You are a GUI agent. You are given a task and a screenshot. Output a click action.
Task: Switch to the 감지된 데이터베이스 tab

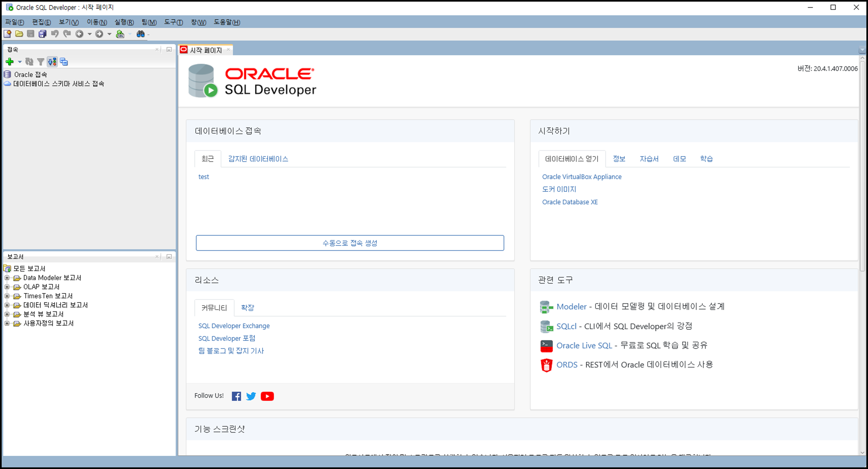pyautogui.click(x=258, y=159)
